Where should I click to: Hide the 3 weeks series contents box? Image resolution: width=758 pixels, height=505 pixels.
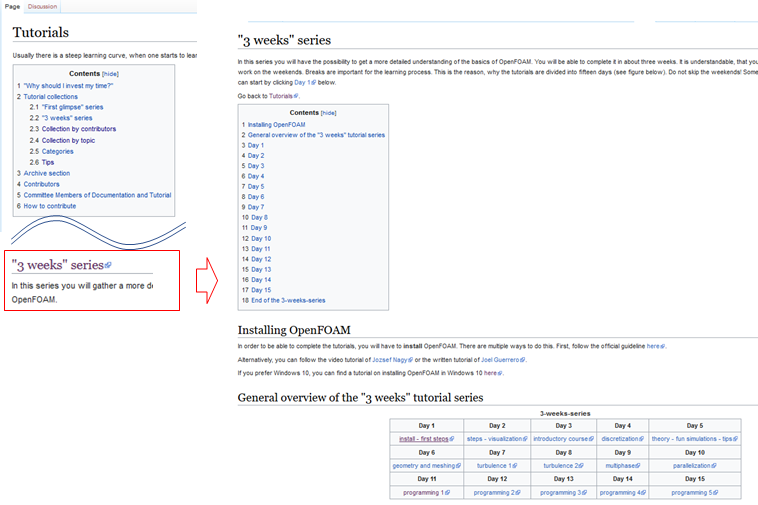coord(329,113)
